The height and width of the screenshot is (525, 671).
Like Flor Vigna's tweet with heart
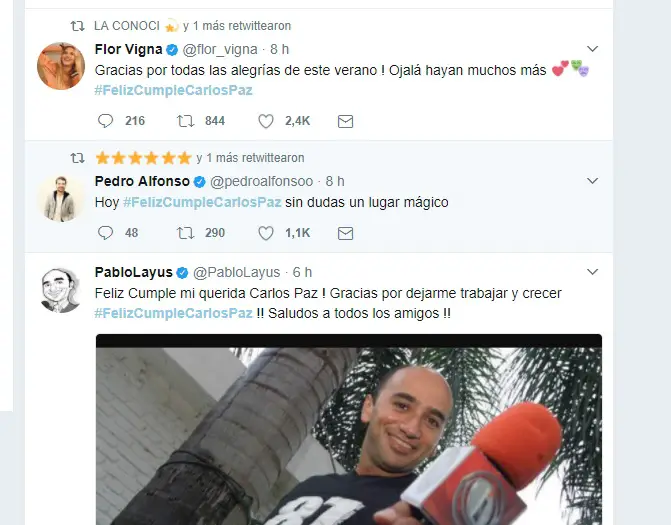[265, 121]
